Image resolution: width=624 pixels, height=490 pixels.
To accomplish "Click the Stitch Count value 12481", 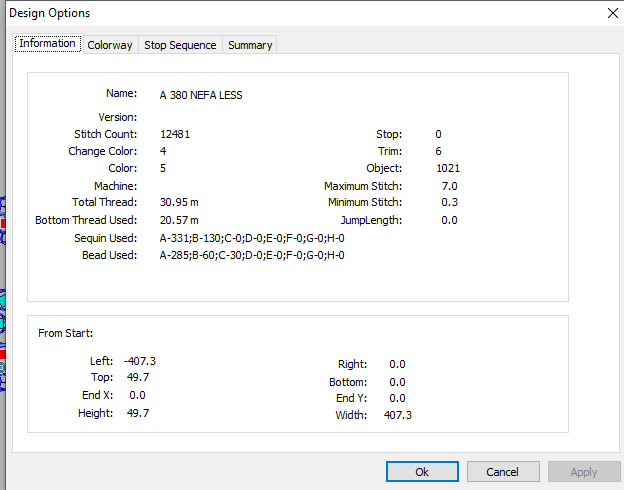I will (175, 134).
